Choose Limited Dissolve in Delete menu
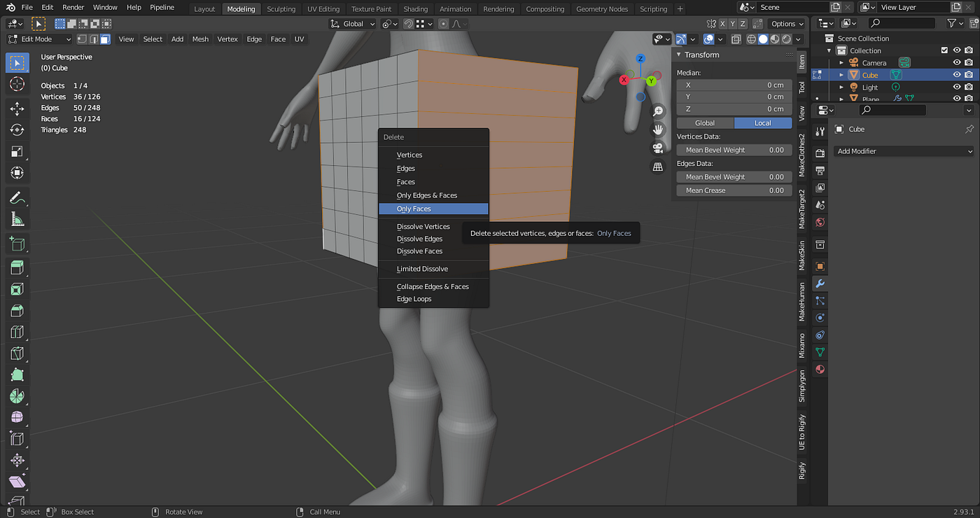Screen dimensions: 980x518 (433, 269)
